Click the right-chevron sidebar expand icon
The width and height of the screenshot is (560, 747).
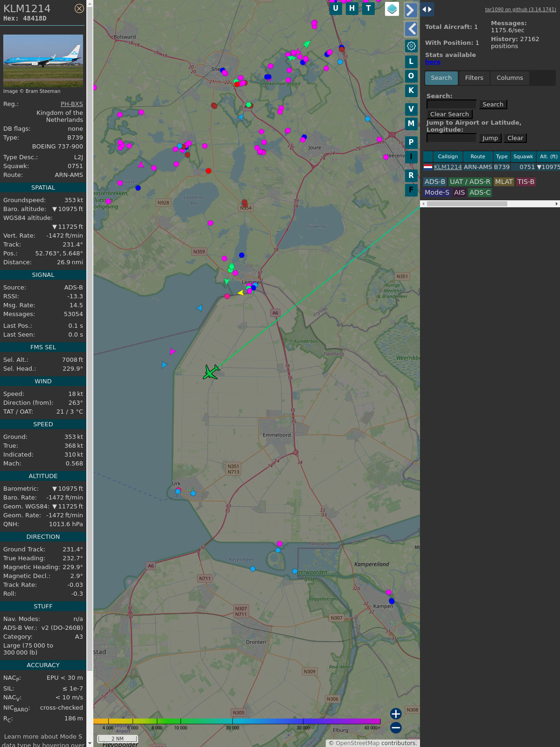(x=411, y=10)
